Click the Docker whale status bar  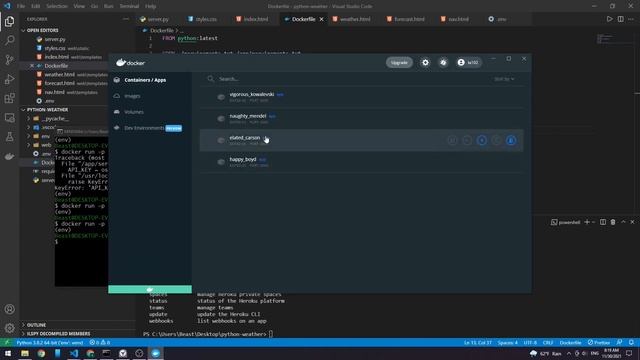click(150, 289)
